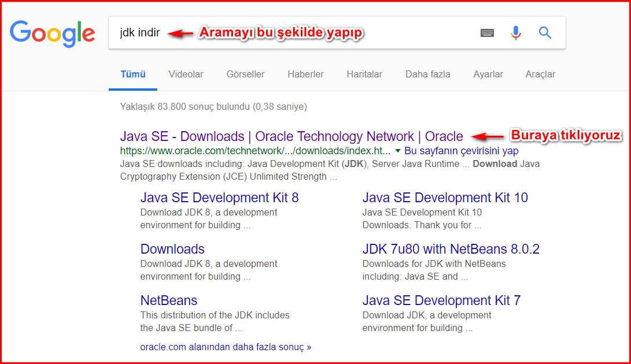Open Java SE Development Kit 8 link

tap(219, 198)
